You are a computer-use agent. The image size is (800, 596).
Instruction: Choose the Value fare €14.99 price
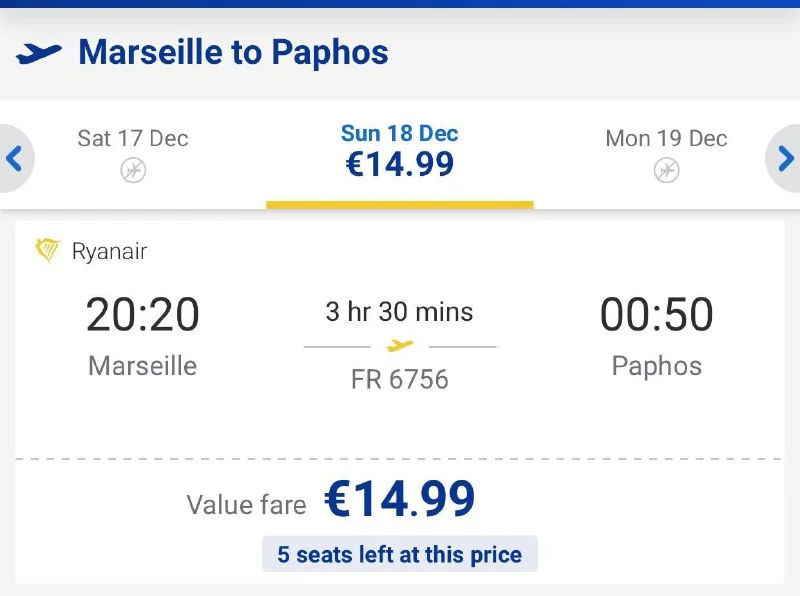pyautogui.click(x=400, y=500)
